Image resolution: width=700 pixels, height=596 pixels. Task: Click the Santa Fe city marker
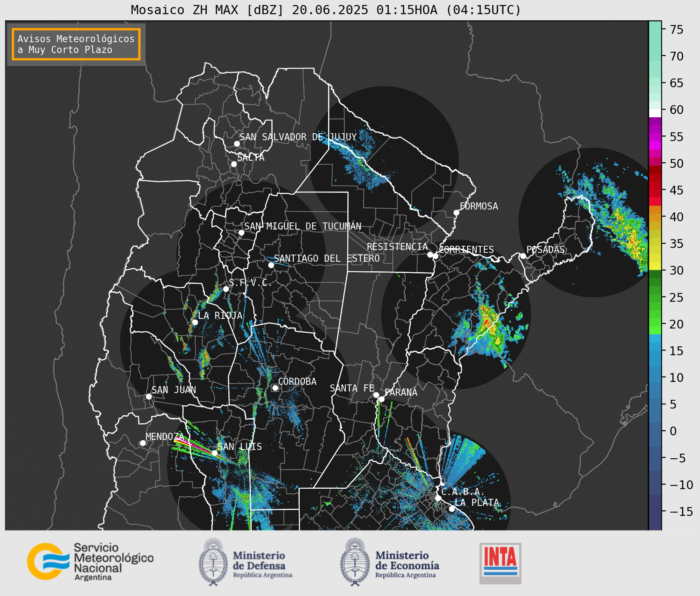(x=376, y=395)
